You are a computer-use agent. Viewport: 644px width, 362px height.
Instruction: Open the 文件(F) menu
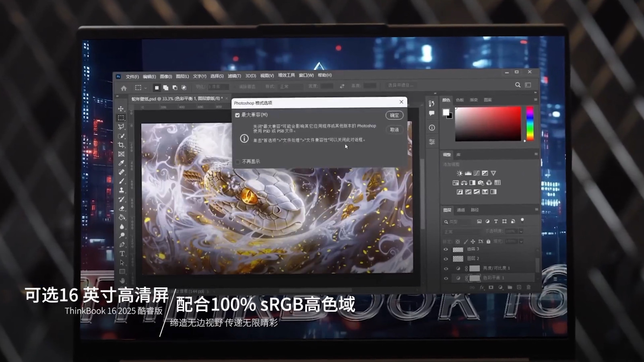tap(132, 76)
